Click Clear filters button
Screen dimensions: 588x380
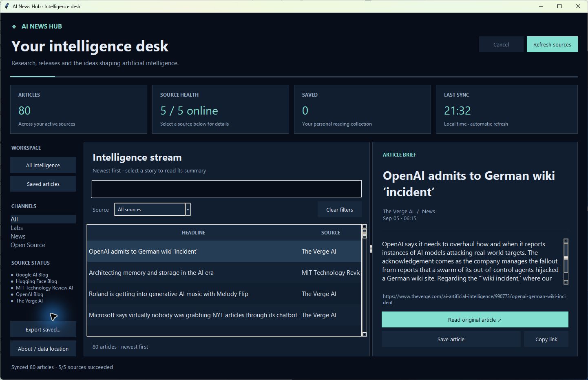pos(340,210)
